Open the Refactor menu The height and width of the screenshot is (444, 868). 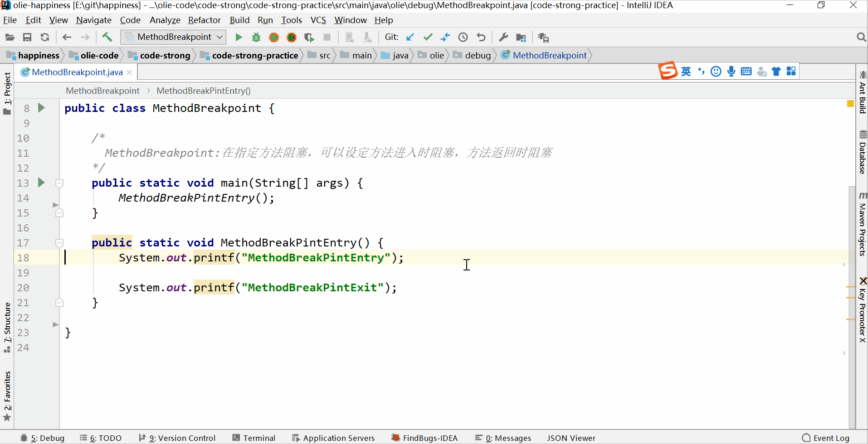pos(204,20)
